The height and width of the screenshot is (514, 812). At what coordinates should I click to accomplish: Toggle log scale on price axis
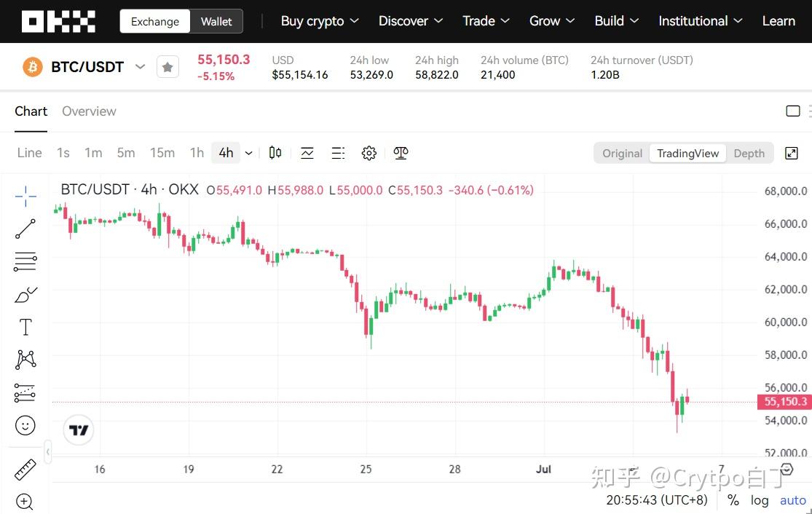pyautogui.click(x=760, y=500)
